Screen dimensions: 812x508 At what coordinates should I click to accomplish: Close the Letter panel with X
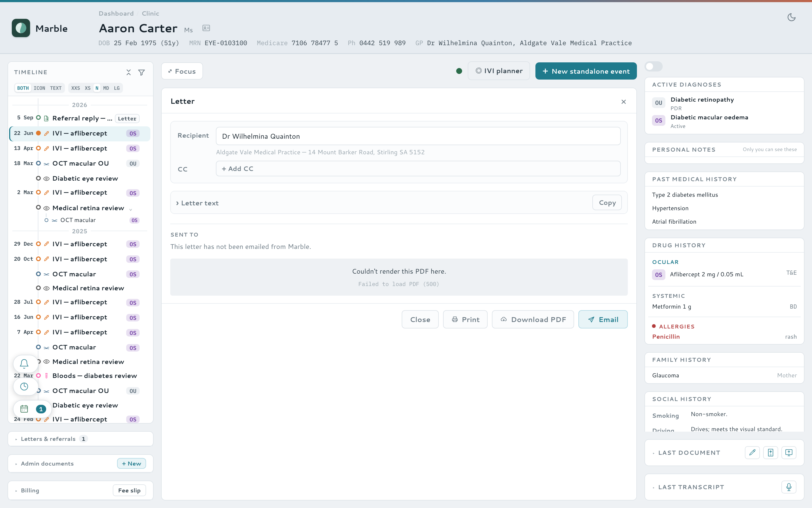point(624,102)
